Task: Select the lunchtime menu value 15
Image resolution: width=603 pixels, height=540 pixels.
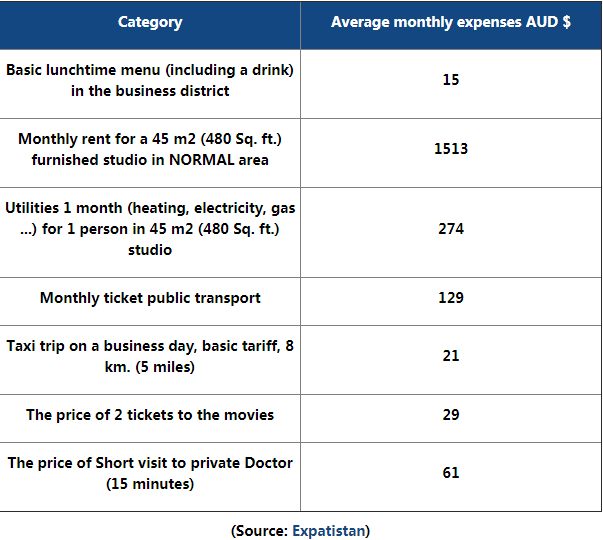Action: point(451,80)
